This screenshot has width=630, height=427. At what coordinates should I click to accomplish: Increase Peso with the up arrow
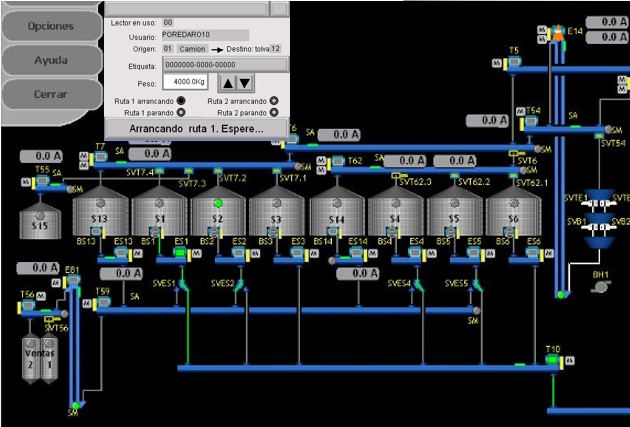click(227, 82)
